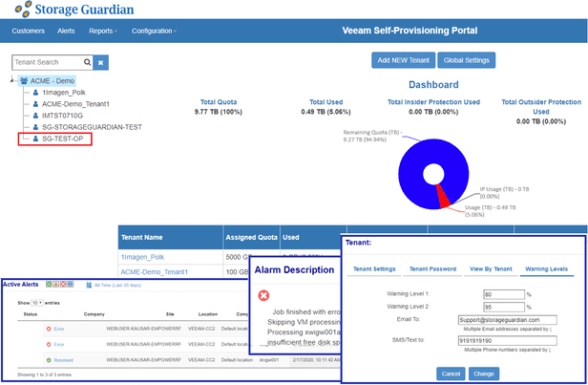
Task: Click red status icon of second Error alert
Action: (x=49, y=345)
